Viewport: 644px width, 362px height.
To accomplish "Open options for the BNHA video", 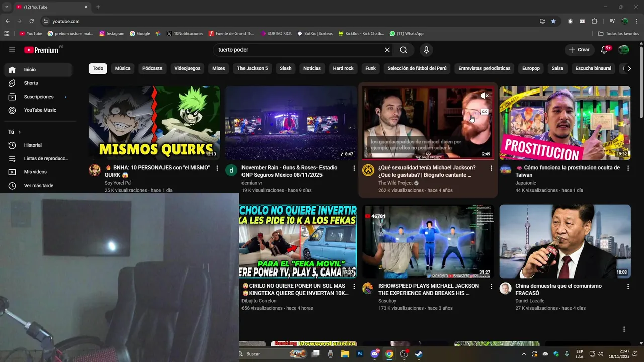I will pos(217,168).
